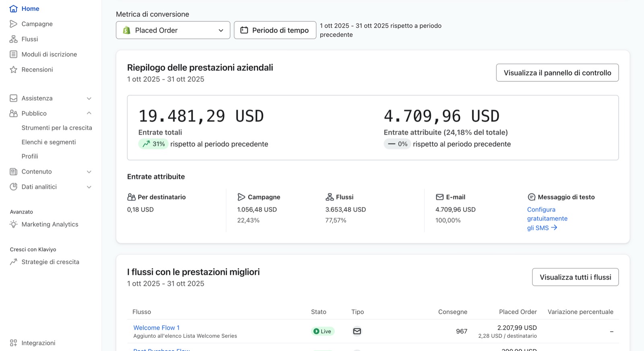Click the 77,57% flows percentage
The width and height of the screenshot is (644, 351).
pyautogui.click(x=336, y=220)
